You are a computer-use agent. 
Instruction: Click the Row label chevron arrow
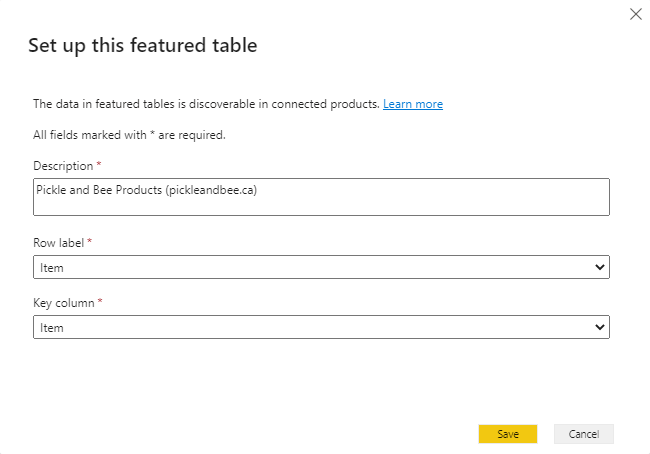[x=599, y=267]
